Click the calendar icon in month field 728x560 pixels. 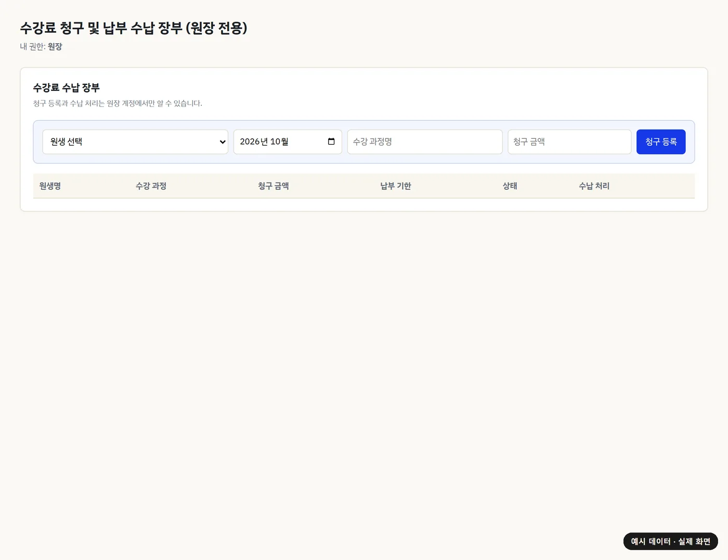(331, 141)
